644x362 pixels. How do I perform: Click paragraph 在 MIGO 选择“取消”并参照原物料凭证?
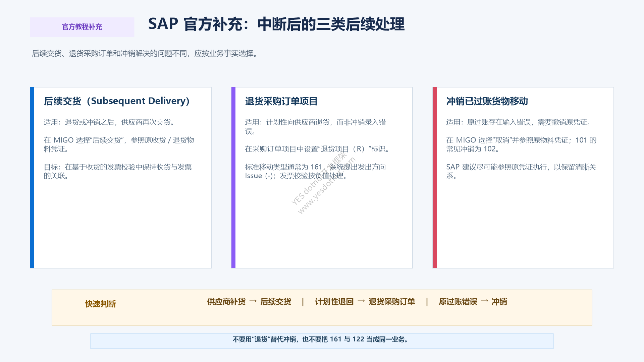521,144
